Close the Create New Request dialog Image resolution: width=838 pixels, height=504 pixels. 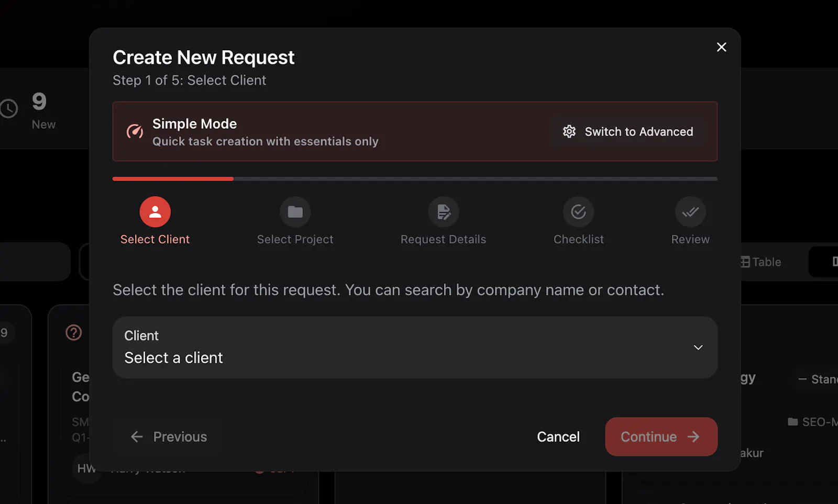click(x=721, y=47)
